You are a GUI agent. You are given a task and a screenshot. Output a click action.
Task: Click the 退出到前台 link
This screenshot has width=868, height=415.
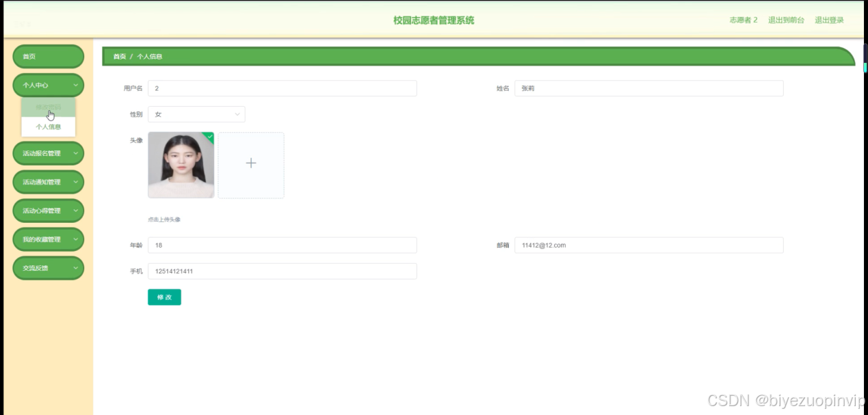786,21
